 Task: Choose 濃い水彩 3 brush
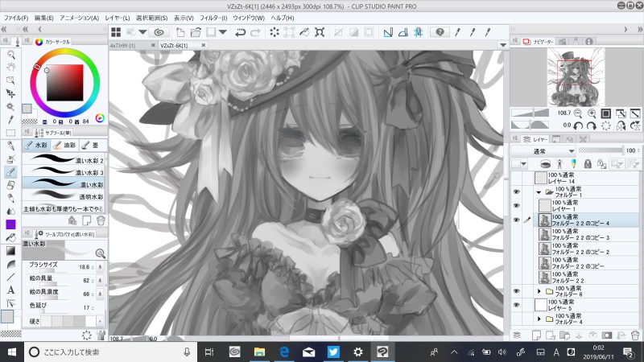(x=64, y=171)
